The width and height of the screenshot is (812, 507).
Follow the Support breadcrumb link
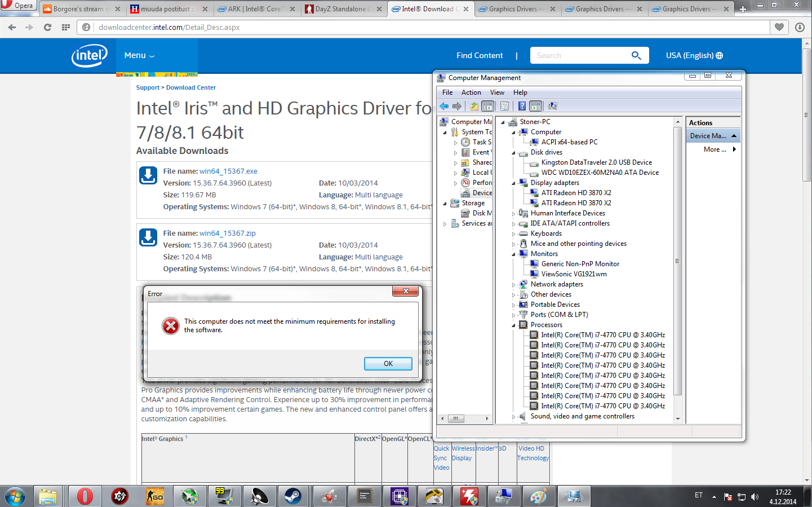(x=148, y=87)
